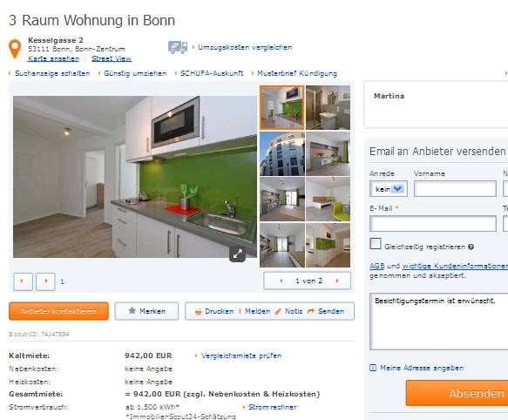
Task: Click the pencil icon beside Notiz
Action: 278,311
